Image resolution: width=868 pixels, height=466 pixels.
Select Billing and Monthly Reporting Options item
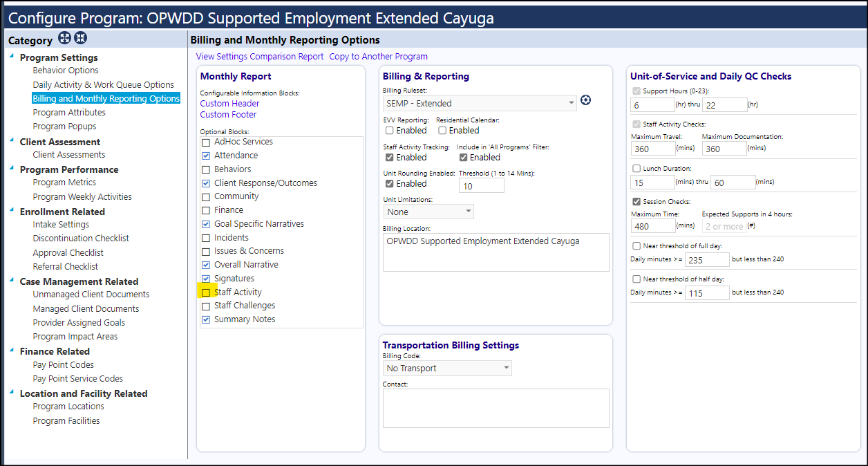tap(106, 99)
